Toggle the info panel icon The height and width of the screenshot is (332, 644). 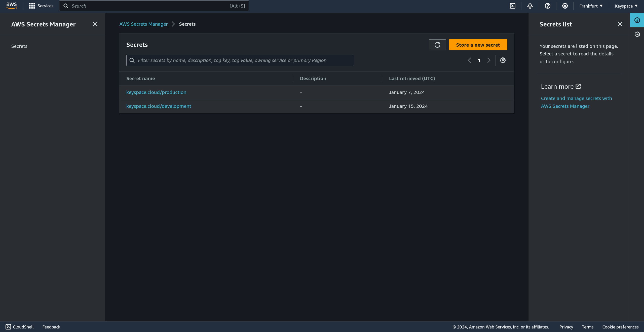click(x=637, y=20)
